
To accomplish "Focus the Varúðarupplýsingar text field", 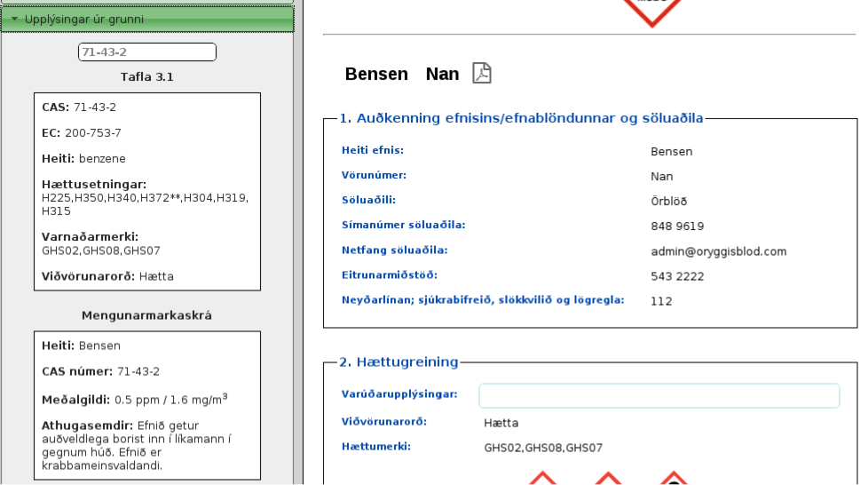I will pos(659,395).
